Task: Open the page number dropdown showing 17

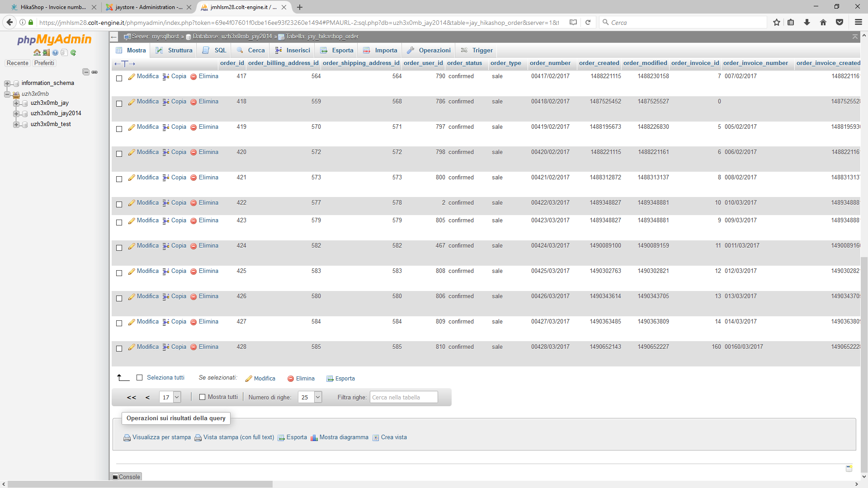Action: [170, 397]
